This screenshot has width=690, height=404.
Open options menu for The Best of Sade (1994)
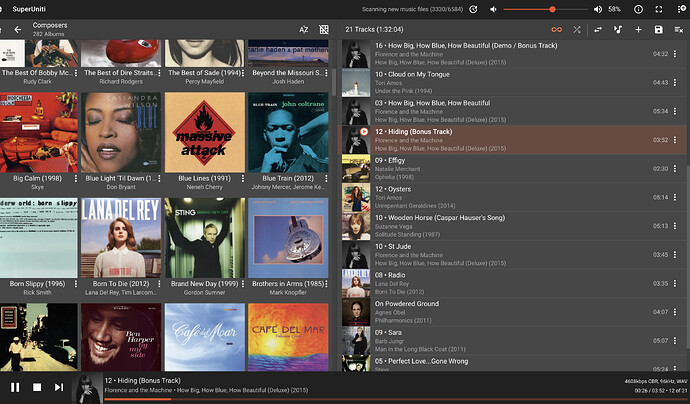tap(243, 73)
